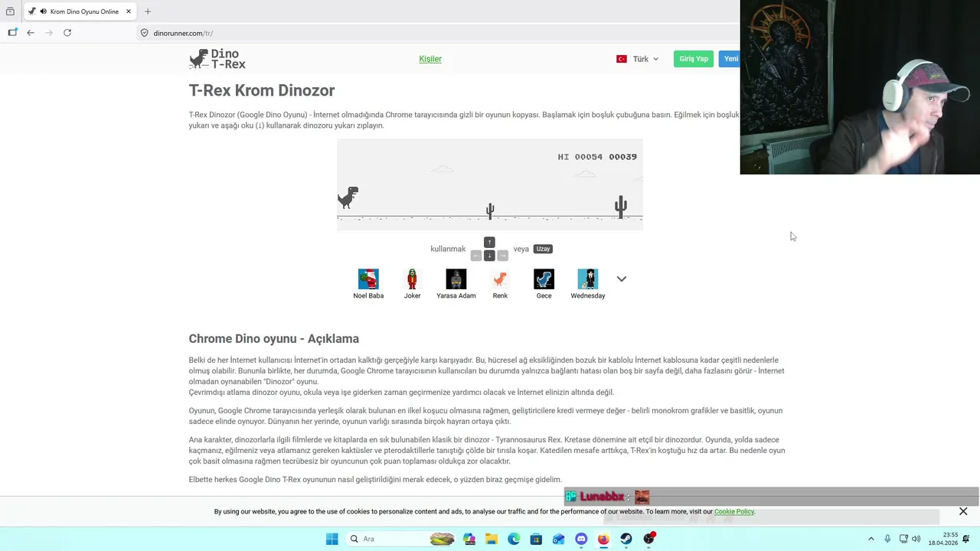
Task: Expand more dino skins chevron
Action: coord(622,279)
